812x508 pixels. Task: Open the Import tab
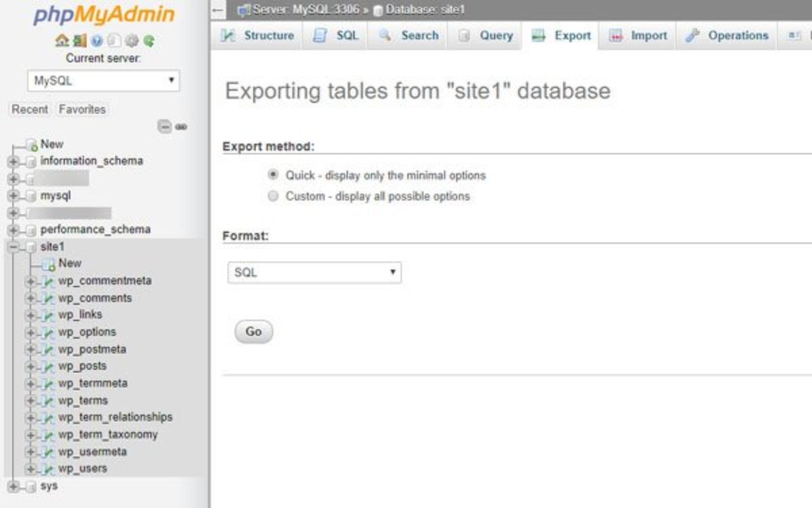coord(640,36)
